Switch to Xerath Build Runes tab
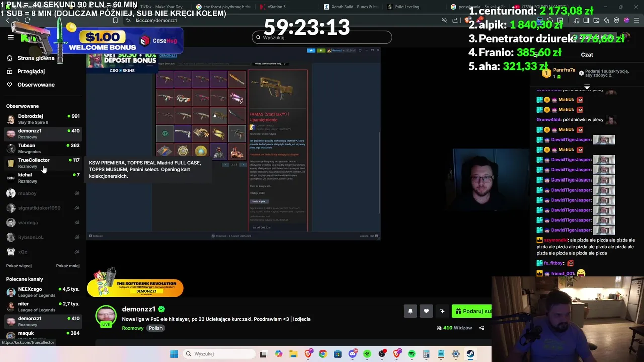The height and width of the screenshot is (362, 644). (x=351, y=7)
